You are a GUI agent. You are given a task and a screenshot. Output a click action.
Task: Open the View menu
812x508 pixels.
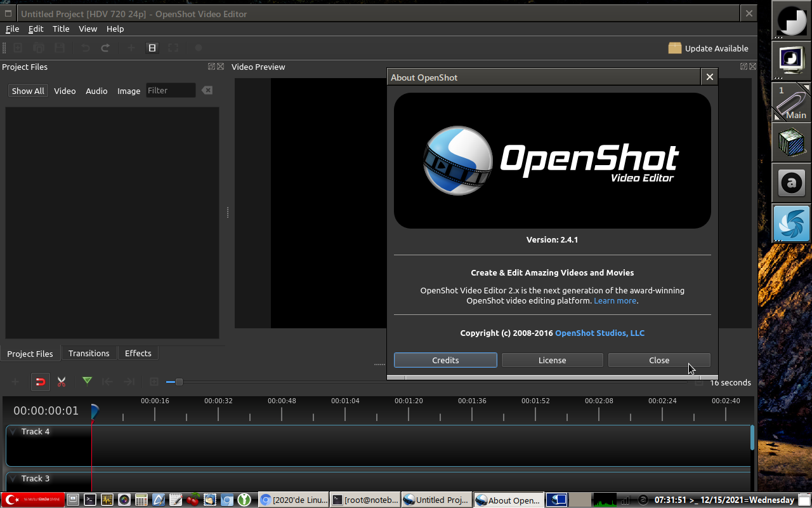(x=88, y=29)
